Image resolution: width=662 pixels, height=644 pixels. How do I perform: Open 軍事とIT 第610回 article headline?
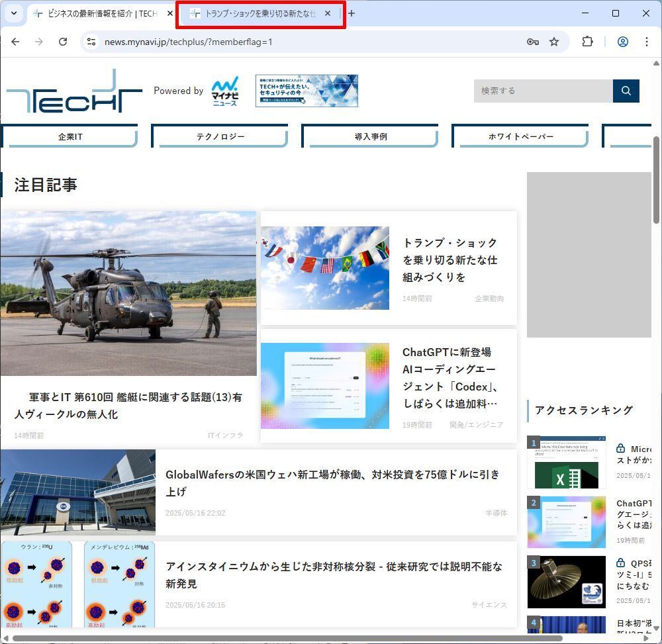pos(128,406)
